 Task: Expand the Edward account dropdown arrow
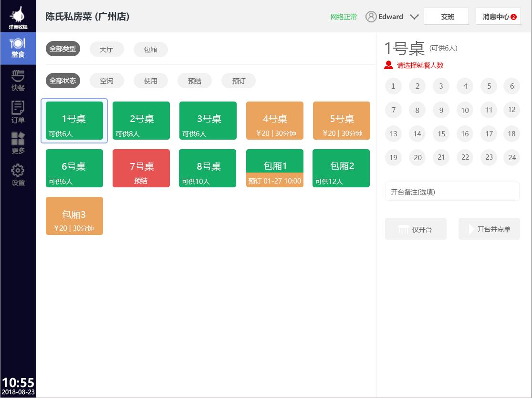click(x=414, y=17)
